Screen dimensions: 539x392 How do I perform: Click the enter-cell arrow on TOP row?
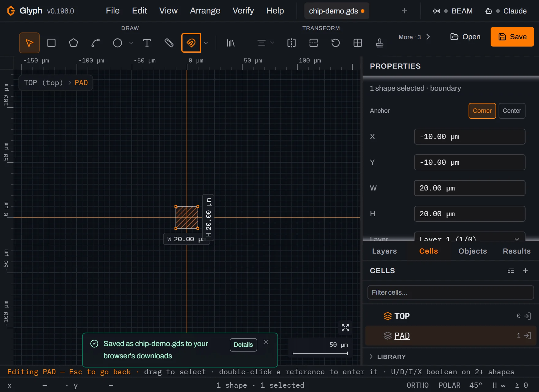click(x=527, y=316)
